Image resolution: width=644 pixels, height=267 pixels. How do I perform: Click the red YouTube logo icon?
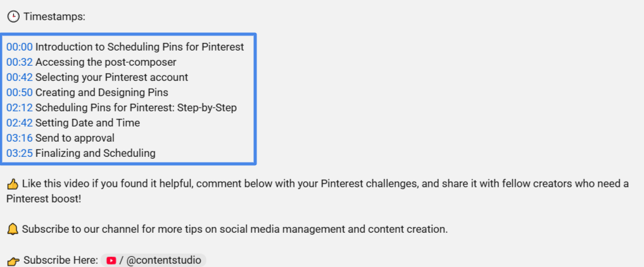[111, 261]
